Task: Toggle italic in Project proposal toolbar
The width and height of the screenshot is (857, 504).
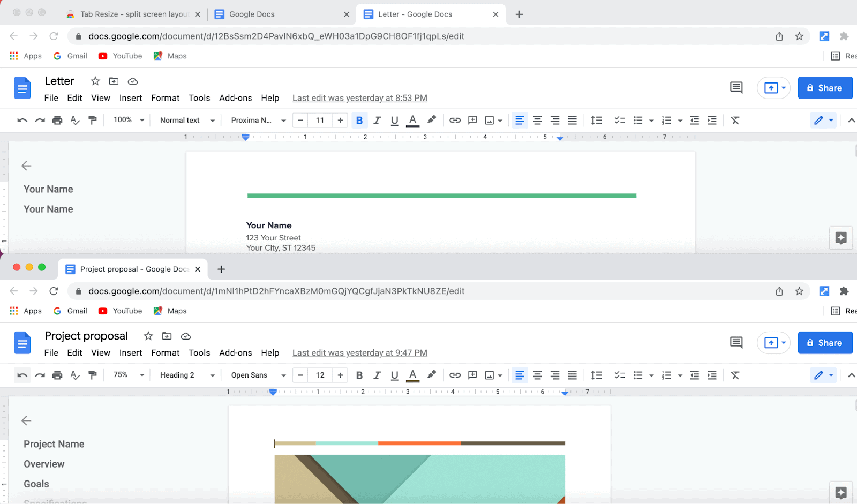Action: pos(377,375)
